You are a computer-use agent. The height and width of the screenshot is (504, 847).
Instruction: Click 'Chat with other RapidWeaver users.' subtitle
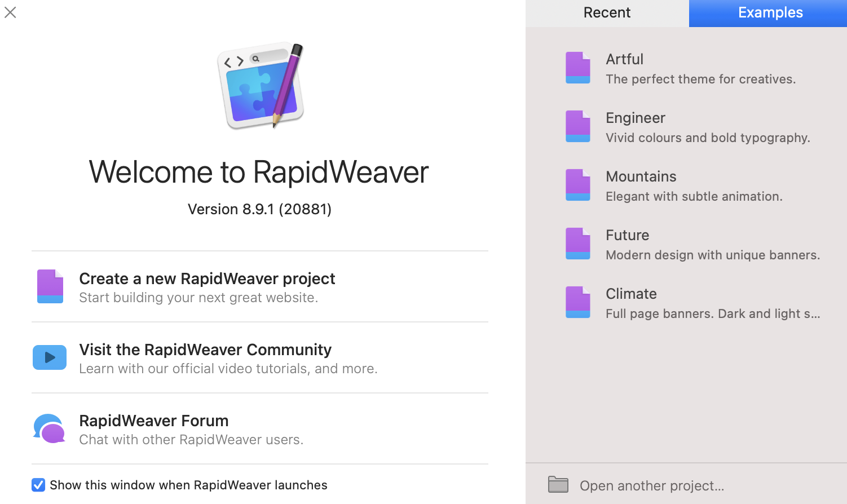click(x=191, y=440)
